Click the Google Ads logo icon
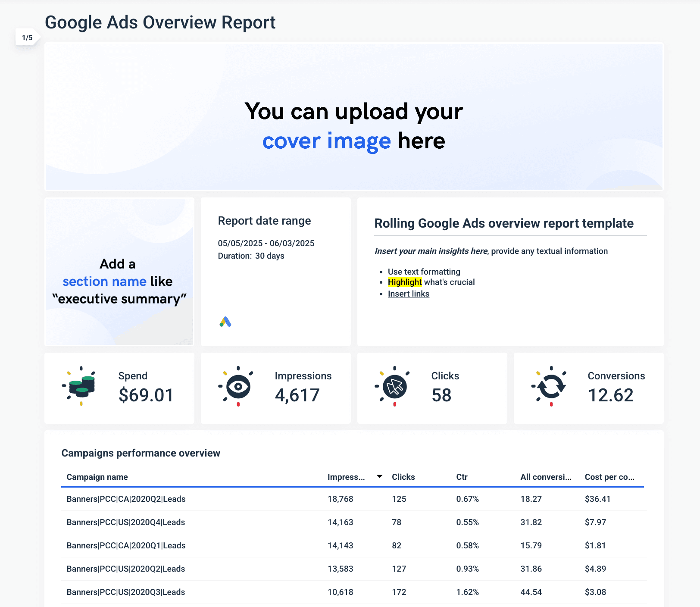 [x=225, y=322]
